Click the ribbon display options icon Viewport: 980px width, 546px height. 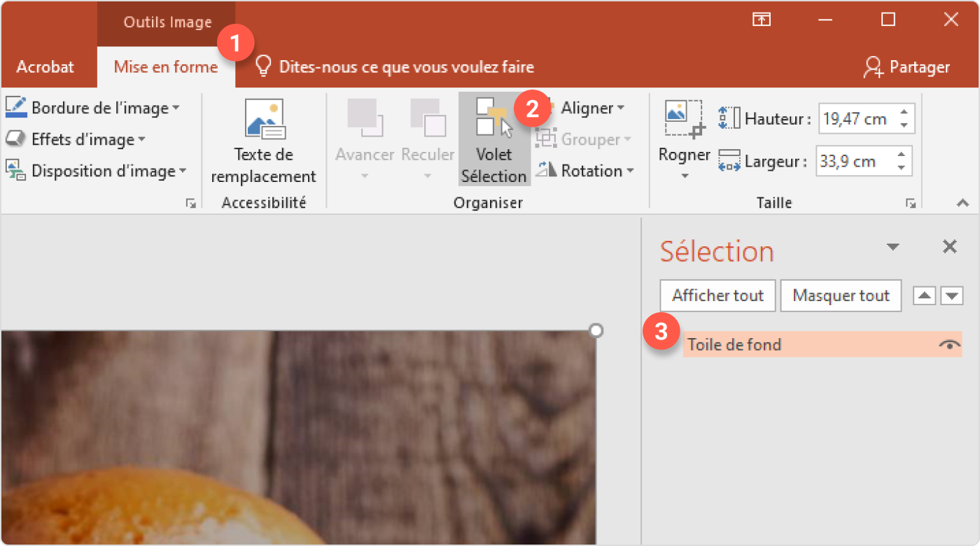pos(761,20)
